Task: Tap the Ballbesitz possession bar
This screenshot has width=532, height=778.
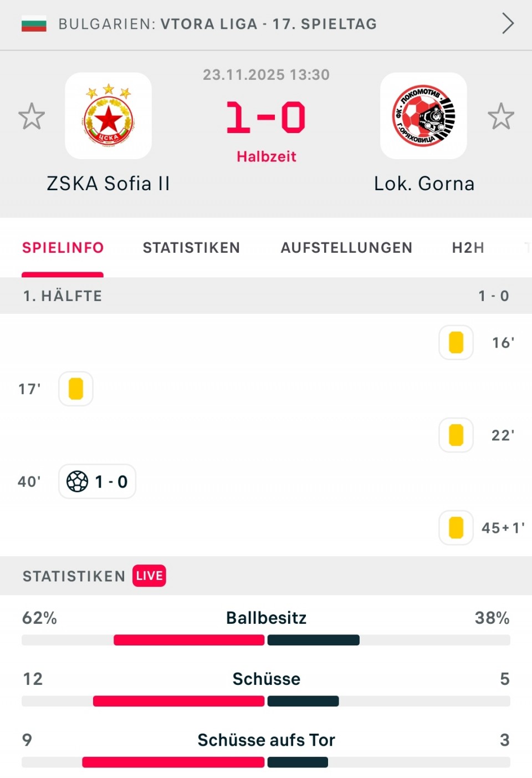Action: coord(266,640)
